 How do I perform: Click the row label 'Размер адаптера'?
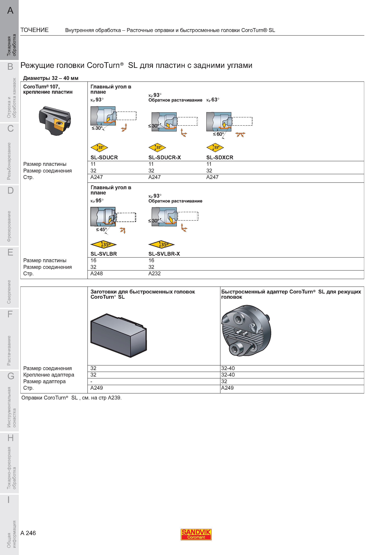click(x=44, y=381)
